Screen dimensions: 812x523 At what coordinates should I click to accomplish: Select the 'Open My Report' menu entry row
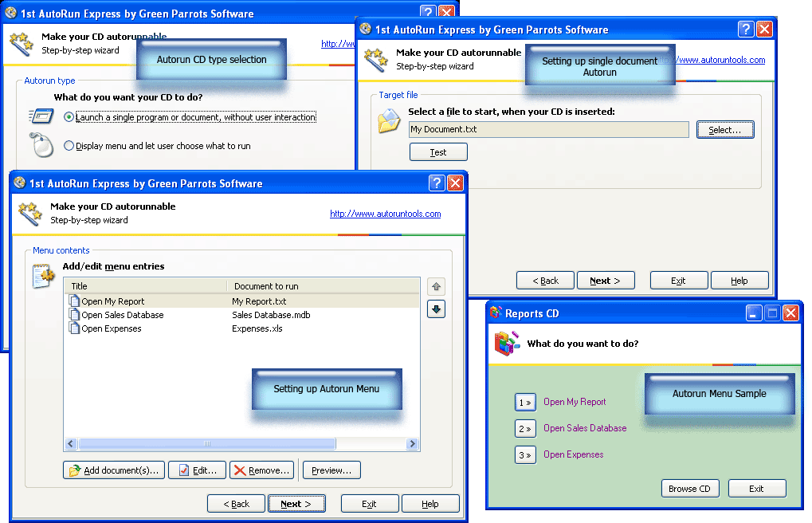coord(243,301)
